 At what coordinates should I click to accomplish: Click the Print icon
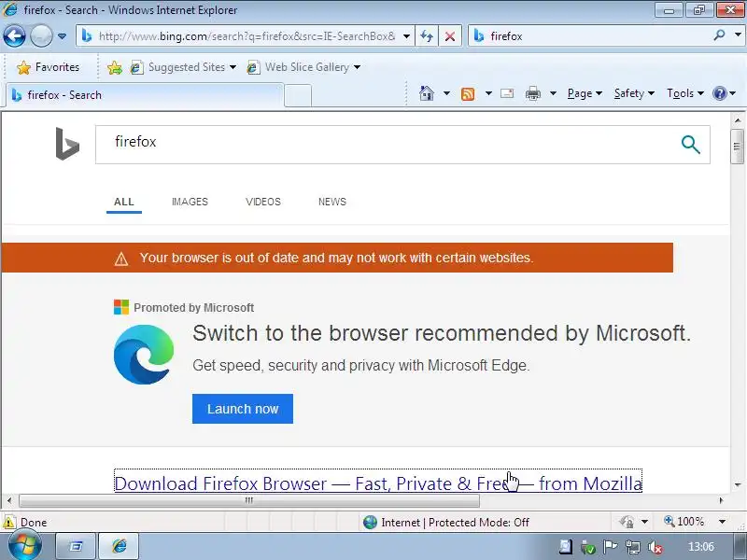click(x=532, y=93)
